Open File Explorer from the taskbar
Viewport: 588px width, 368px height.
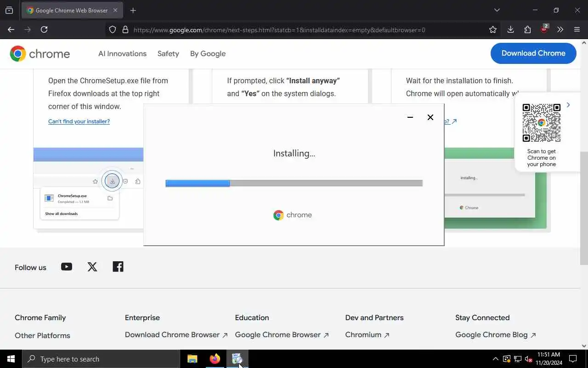click(192, 359)
